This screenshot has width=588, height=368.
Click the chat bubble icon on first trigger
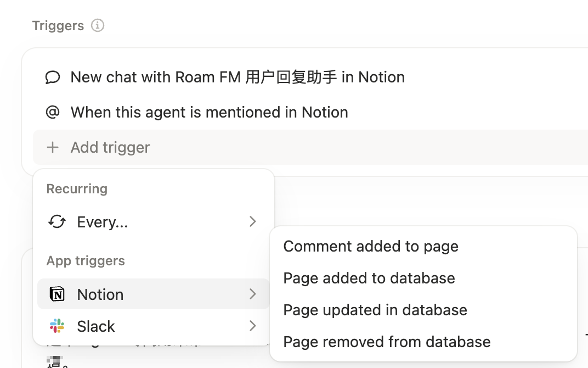[53, 77]
